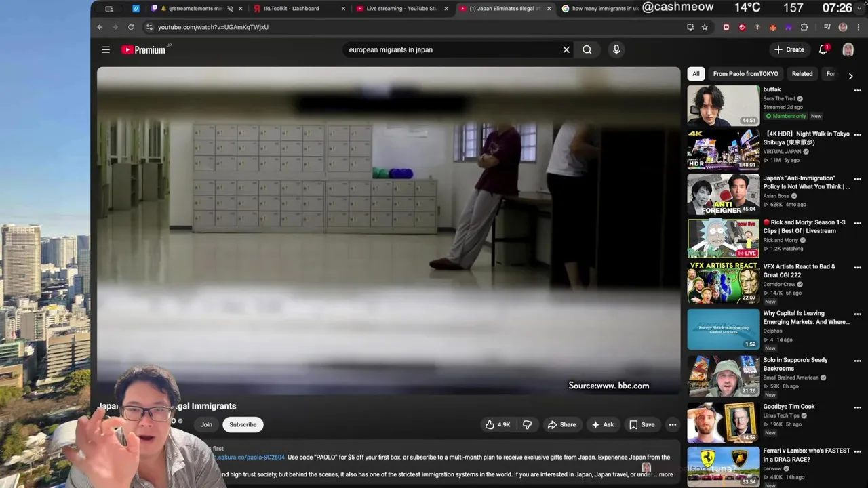Run search with the magnifier button
Image resolution: width=868 pixels, height=488 pixels.
(x=587, y=49)
